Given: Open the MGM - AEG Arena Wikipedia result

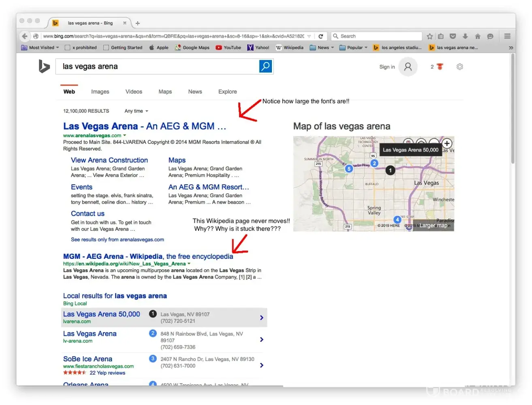Looking at the screenshot, I should [x=148, y=256].
